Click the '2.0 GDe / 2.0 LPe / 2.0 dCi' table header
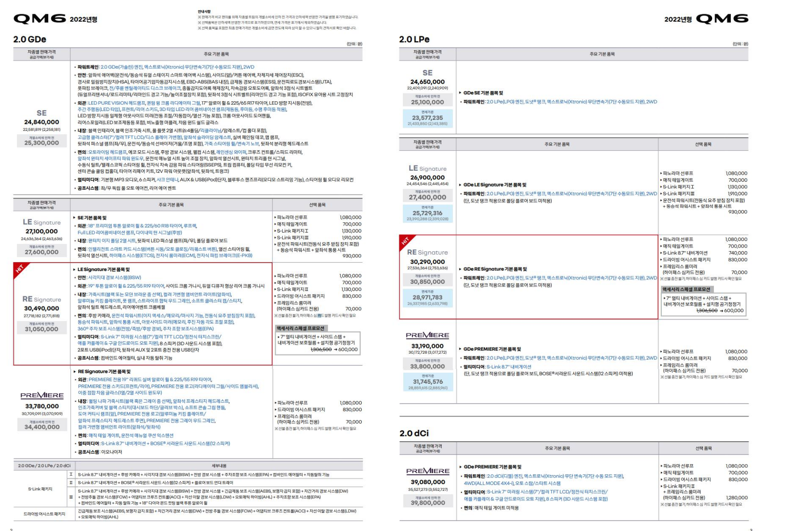This screenshot has height=531, width=812. (x=44, y=466)
